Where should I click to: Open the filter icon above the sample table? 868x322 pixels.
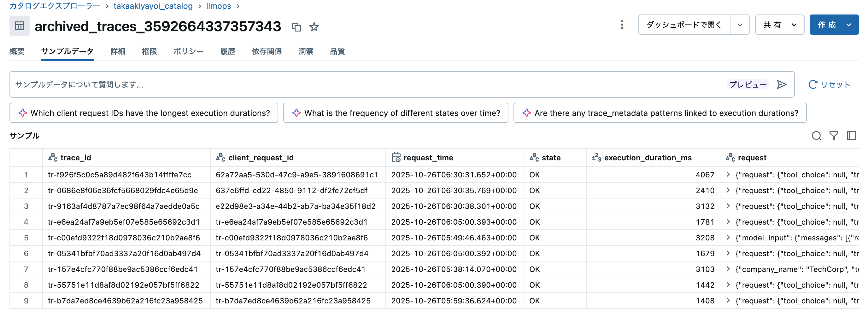click(x=834, y=136)
